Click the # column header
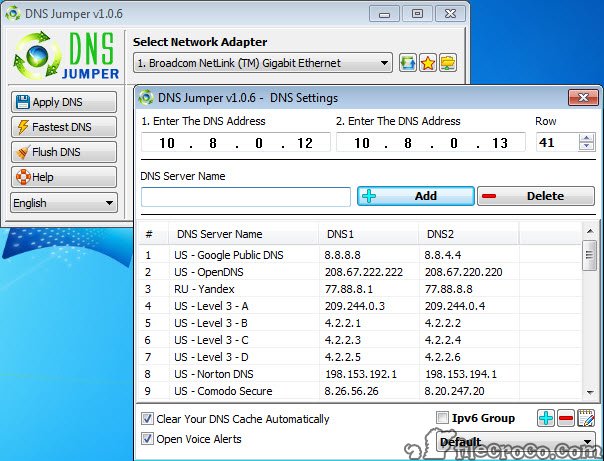This screenshot has height=461, width=604. 154,234
